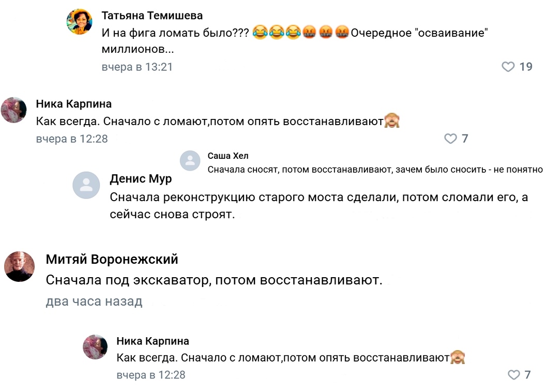
Task: Click the name Татьяна Темишева
Action: [x=152, y=16]
